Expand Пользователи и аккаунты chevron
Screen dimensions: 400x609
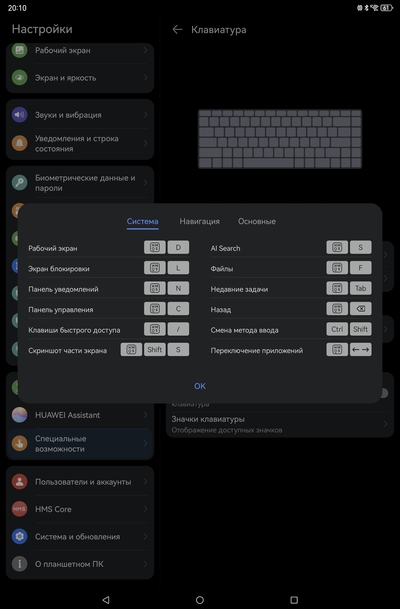pyautogui.click(x=145, y=482)
